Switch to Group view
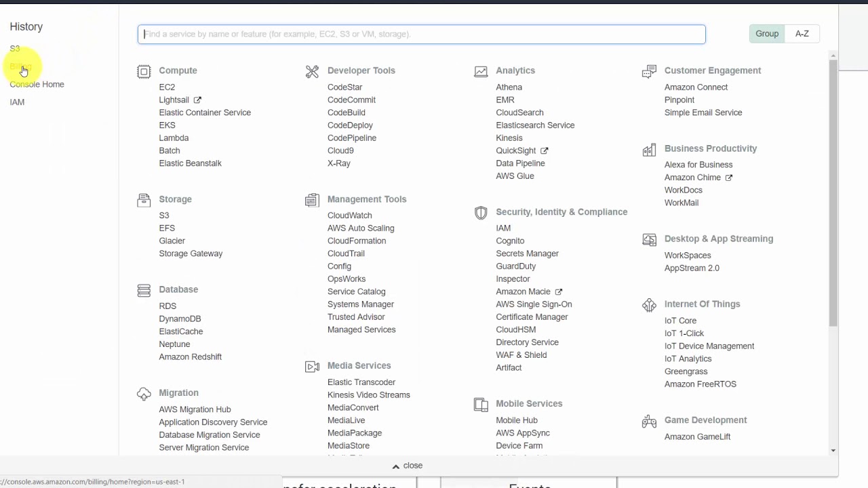 767,34
